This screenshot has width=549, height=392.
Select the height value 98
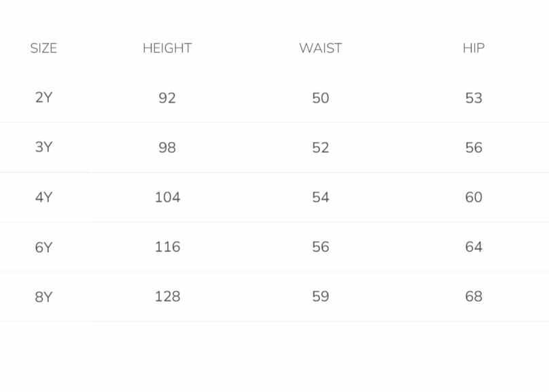point(167,147)
